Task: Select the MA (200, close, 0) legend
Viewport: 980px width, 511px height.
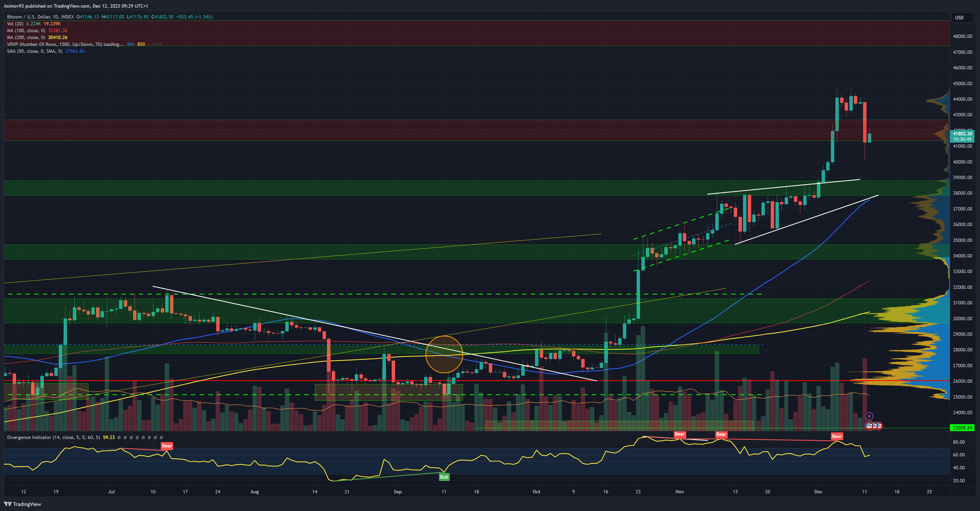Action: 26,37
